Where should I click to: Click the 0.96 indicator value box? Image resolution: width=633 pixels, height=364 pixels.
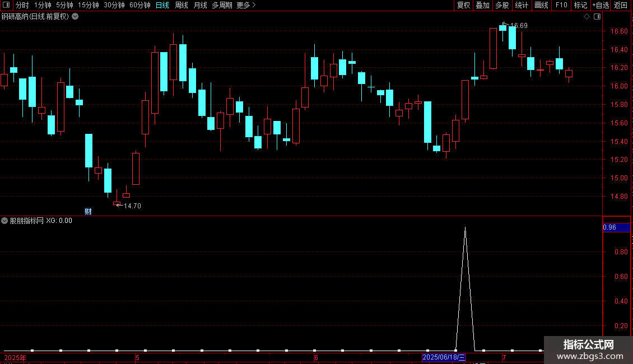(x=616, y=227)
